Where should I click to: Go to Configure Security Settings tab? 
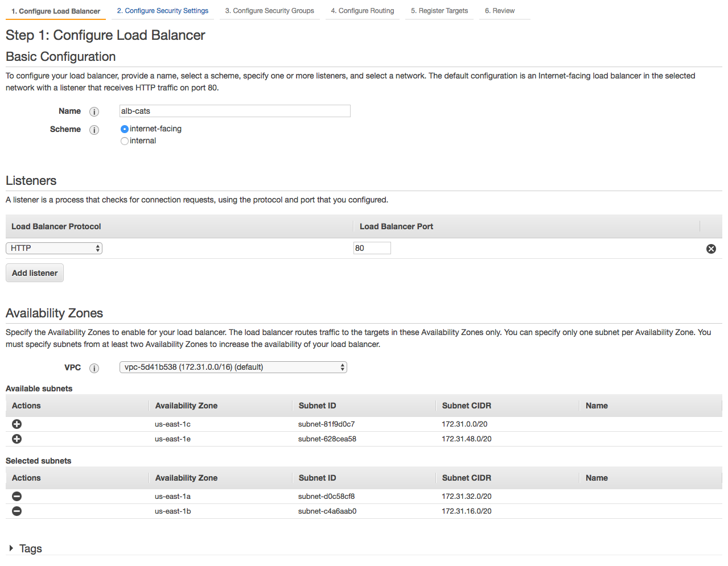163,11
